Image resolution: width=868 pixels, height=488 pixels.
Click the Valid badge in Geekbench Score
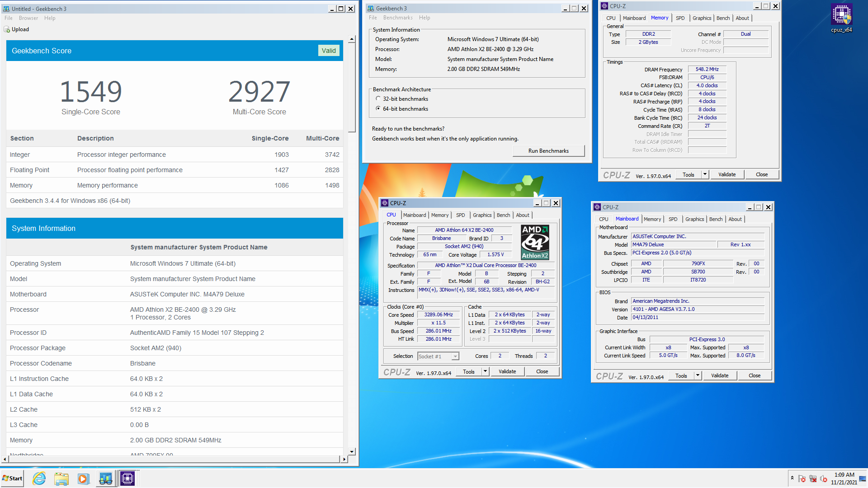(x=329, y=51)
